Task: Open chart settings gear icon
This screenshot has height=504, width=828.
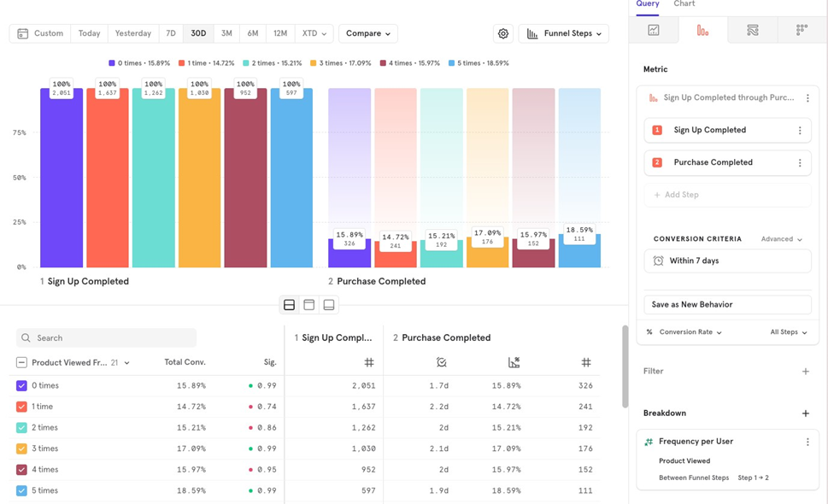Action: click(x=503, y=33)
